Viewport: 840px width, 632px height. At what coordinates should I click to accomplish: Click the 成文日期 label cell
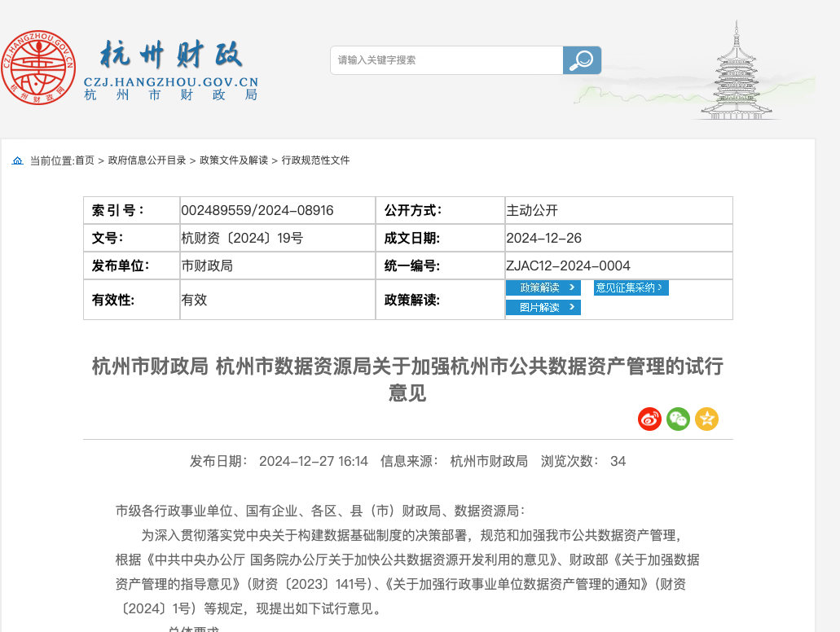[x=440, y=238]
